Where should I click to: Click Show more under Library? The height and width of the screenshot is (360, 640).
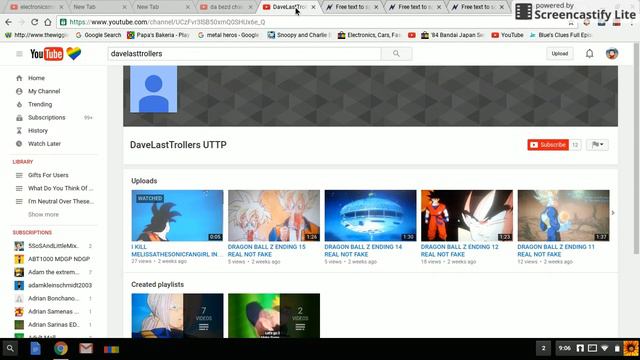(x=43, y=214)
